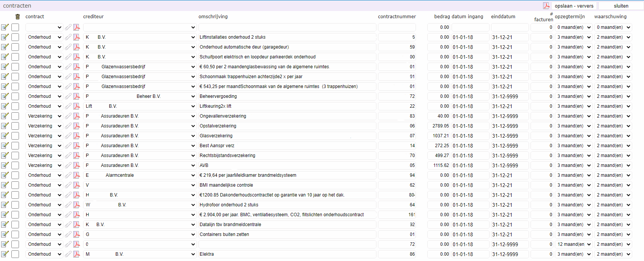Click the einddatum column header

tap(503, 17)
